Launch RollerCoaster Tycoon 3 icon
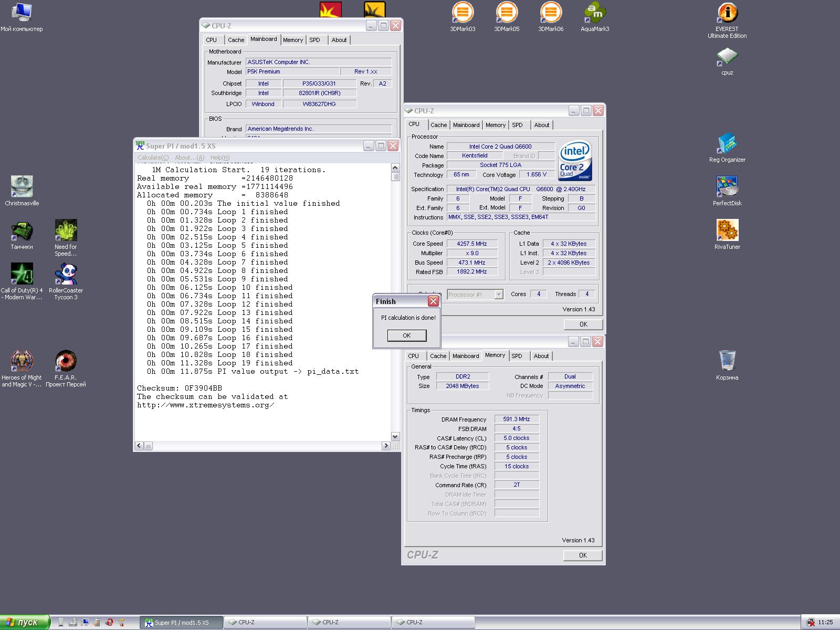 tap(66, 281)
